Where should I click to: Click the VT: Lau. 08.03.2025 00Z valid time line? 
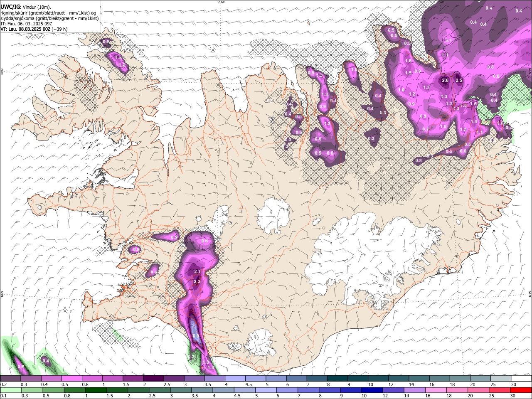pyautogui.click(x=34, y=29)
